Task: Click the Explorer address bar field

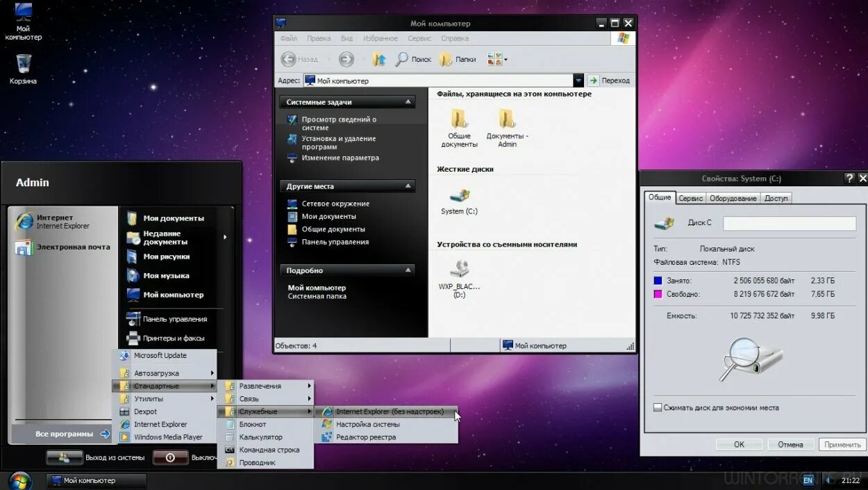Action: pos(437,81)
